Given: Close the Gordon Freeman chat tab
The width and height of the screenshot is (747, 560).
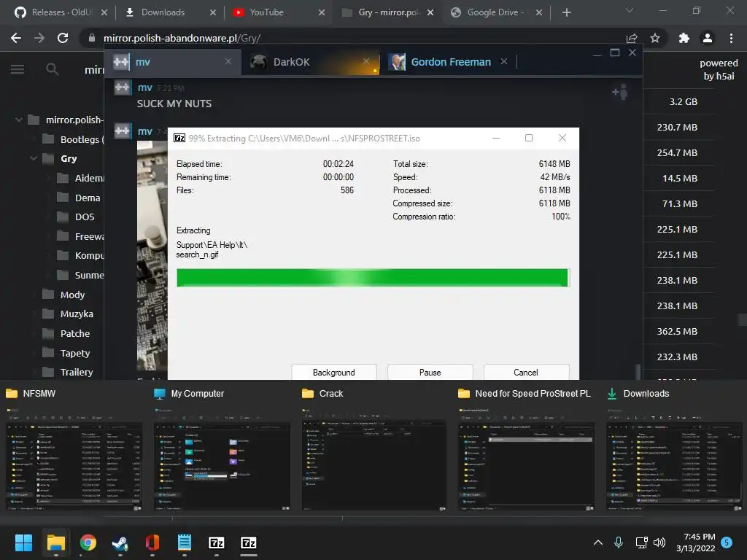Looking at the screenshot, I should (504, 61).
